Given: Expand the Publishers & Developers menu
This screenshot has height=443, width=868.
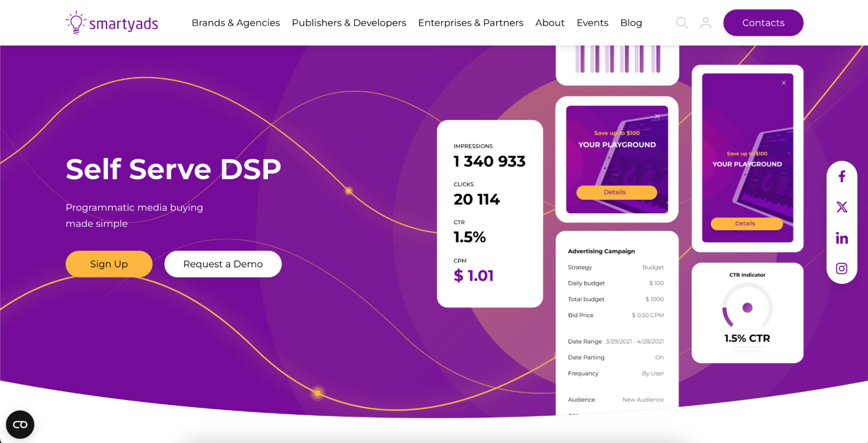Looking at the screenshot, I should [349, 23].
